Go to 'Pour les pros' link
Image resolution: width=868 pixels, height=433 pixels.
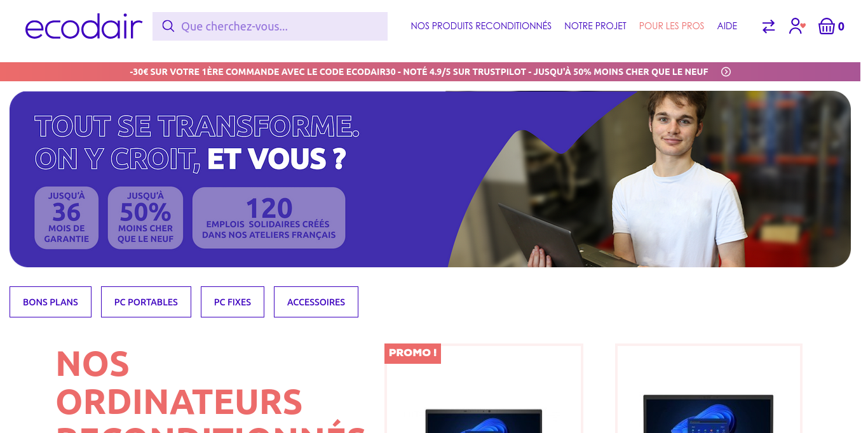coord(672,26)
